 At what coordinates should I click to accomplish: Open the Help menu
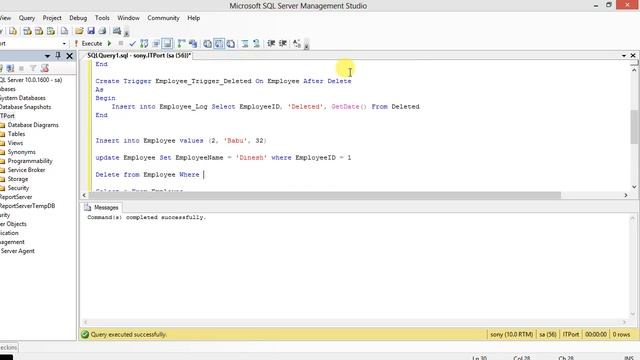(193, 18)
